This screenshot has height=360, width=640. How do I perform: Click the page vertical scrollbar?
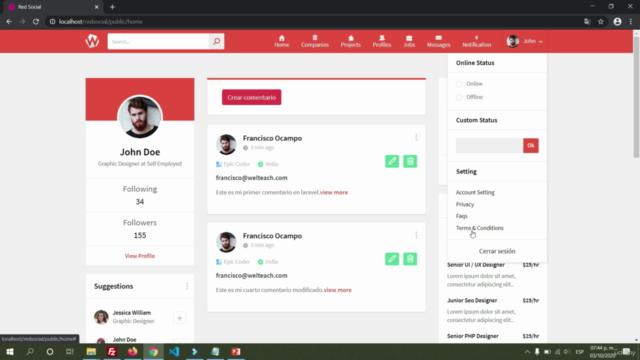[636, 97]
